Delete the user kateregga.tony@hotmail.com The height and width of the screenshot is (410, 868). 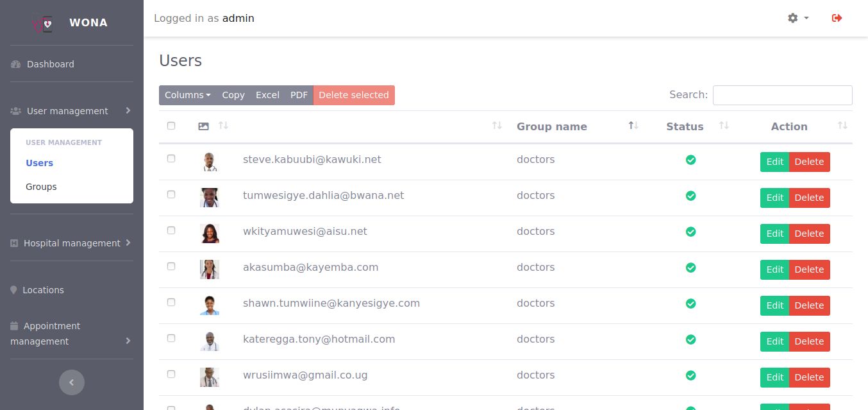click(809, 341)
